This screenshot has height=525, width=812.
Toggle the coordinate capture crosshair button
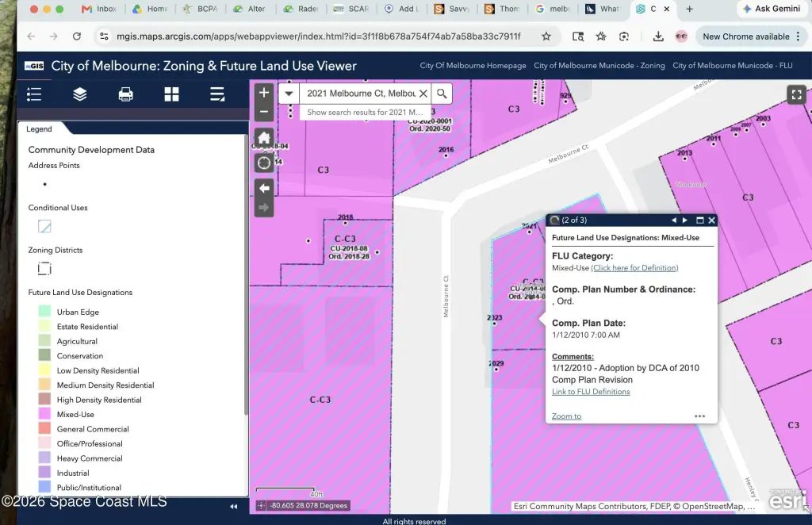click(x=261, y=505)
